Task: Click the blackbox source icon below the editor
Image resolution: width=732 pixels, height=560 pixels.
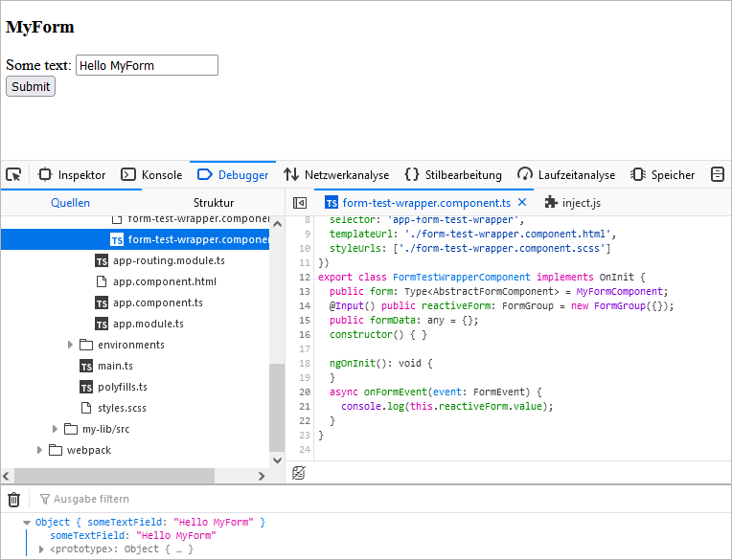Action: [299, 473]
